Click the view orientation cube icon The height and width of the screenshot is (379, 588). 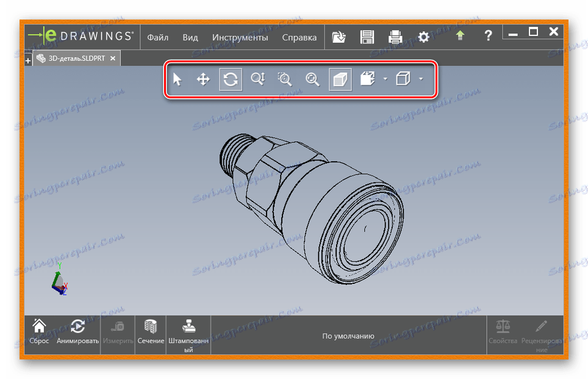(367, 79)
